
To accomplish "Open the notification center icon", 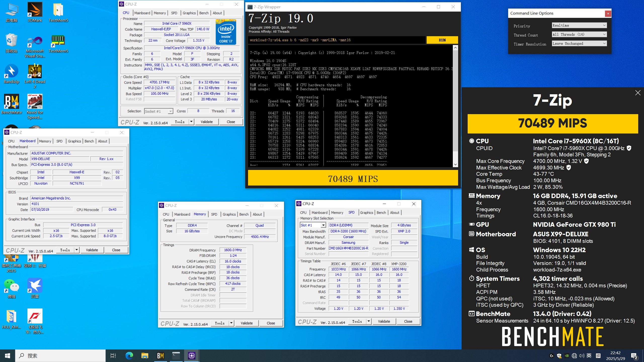I will pos(634,356).
